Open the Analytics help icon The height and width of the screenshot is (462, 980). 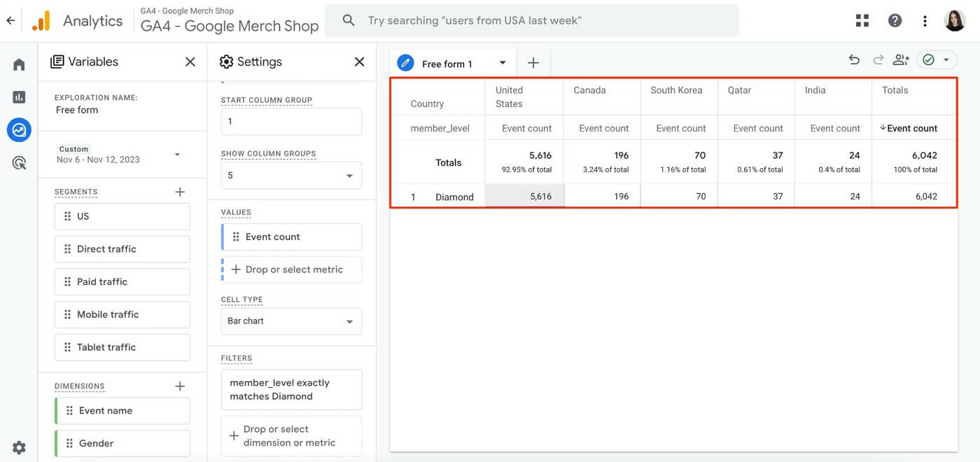[895, 20]
